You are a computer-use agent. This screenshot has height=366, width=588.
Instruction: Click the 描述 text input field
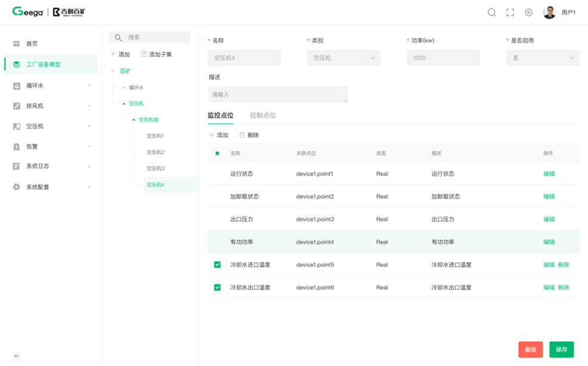278,95
